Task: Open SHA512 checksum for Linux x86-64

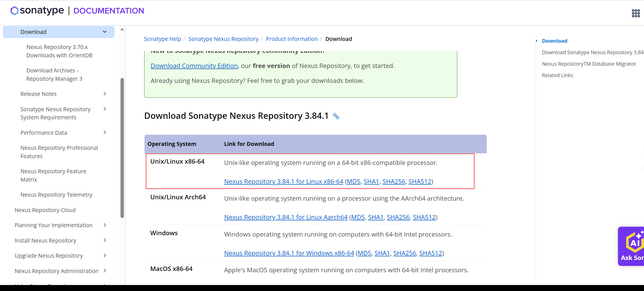Action: [x=420, y=181]
